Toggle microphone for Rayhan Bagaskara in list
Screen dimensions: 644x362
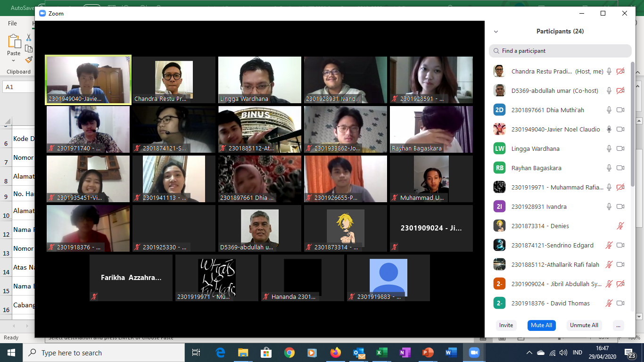click(x=609, y=168)
